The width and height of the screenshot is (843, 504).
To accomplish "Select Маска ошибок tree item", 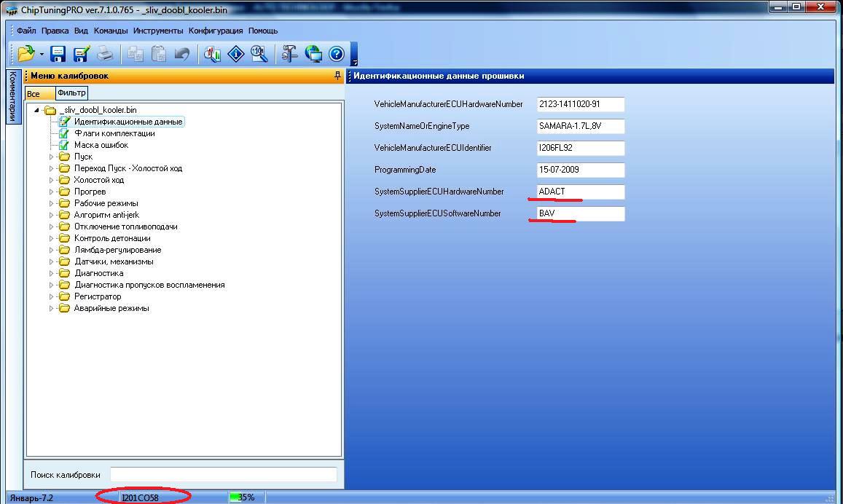I will [101, 145].
